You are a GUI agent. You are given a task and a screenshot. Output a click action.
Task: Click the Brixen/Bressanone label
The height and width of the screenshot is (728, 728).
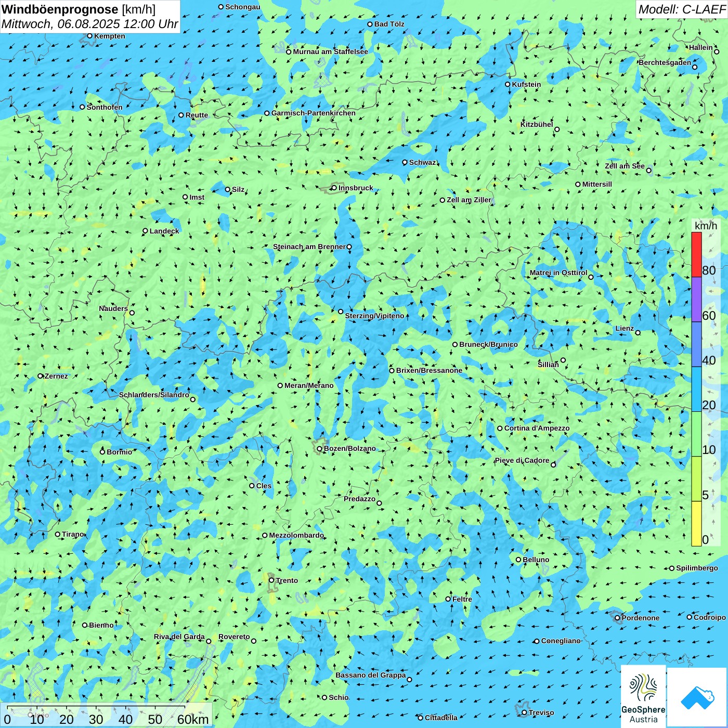(429, 370)
